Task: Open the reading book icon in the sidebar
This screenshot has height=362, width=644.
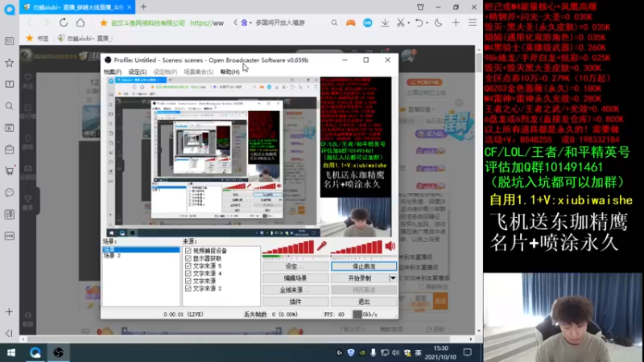Action: 9,84
